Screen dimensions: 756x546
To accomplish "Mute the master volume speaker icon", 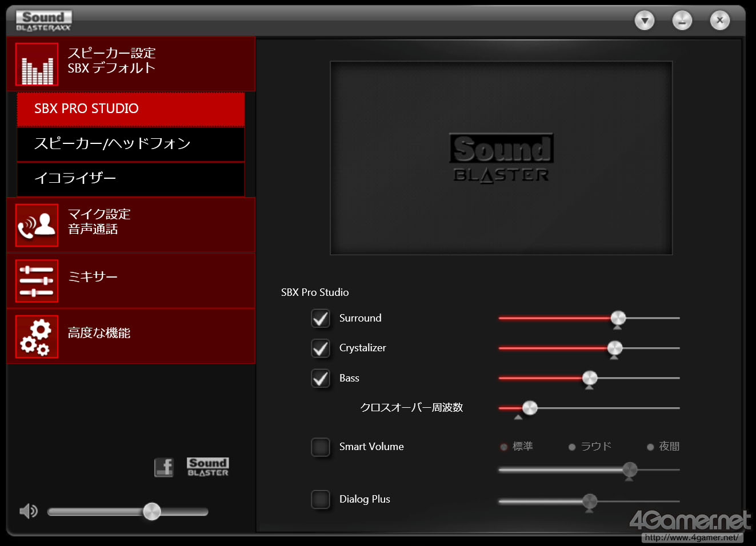I will coord(29,511).
